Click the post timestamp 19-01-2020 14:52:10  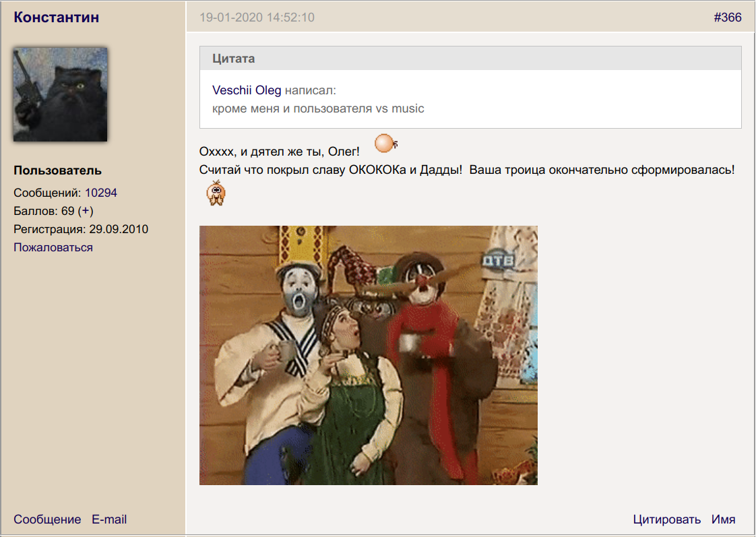point(257,18)
